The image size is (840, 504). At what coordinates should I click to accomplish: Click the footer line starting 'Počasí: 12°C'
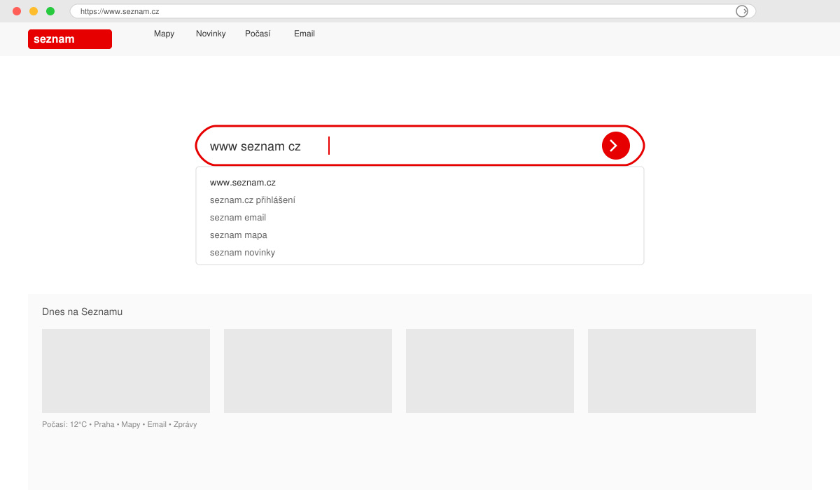click(x=119, y=424)
